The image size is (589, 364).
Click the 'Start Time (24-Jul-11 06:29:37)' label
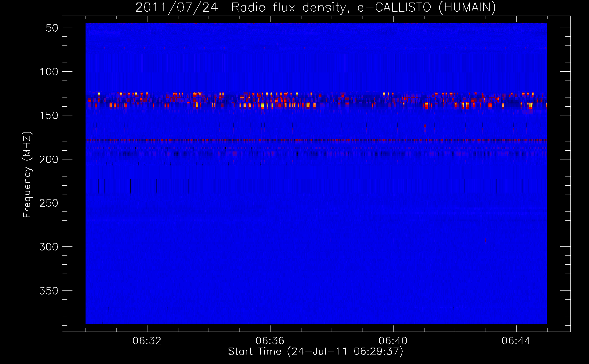pos(316,352)
